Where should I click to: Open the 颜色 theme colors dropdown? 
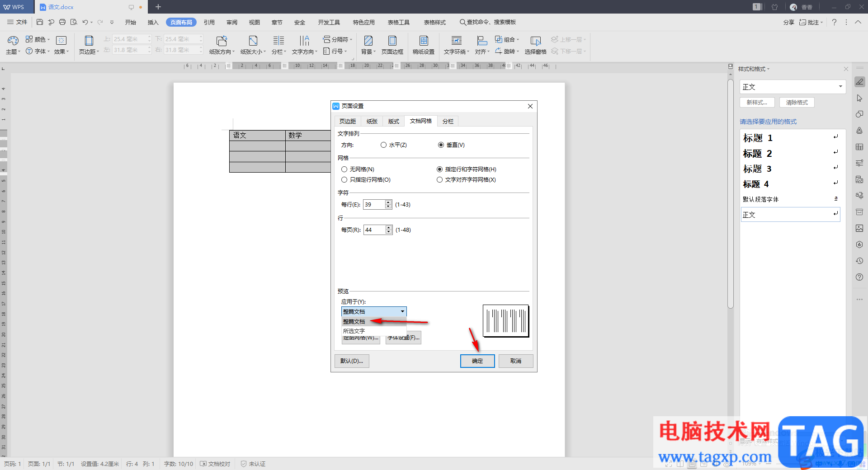coord(38,39)
